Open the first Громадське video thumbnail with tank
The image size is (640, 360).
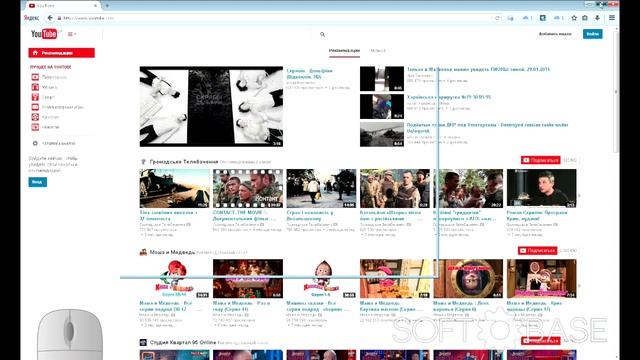[x=174, y=189]
